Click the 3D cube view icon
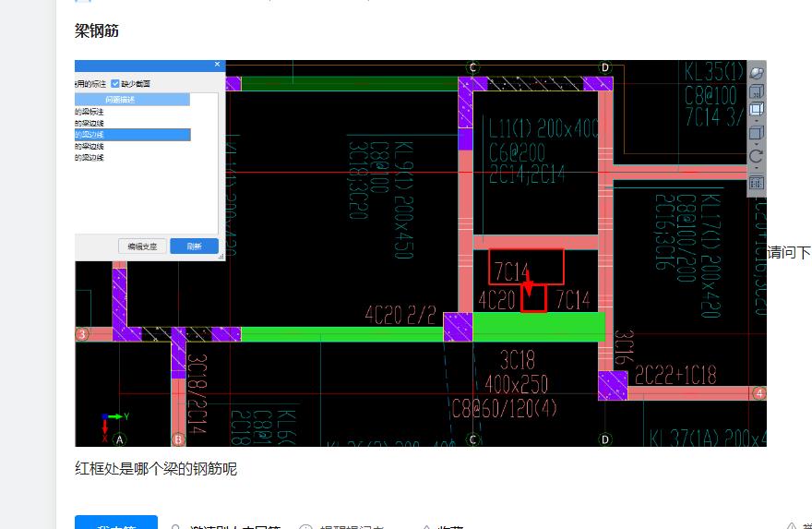The width and height of the screenshot is (812, 529). point(757,91)
